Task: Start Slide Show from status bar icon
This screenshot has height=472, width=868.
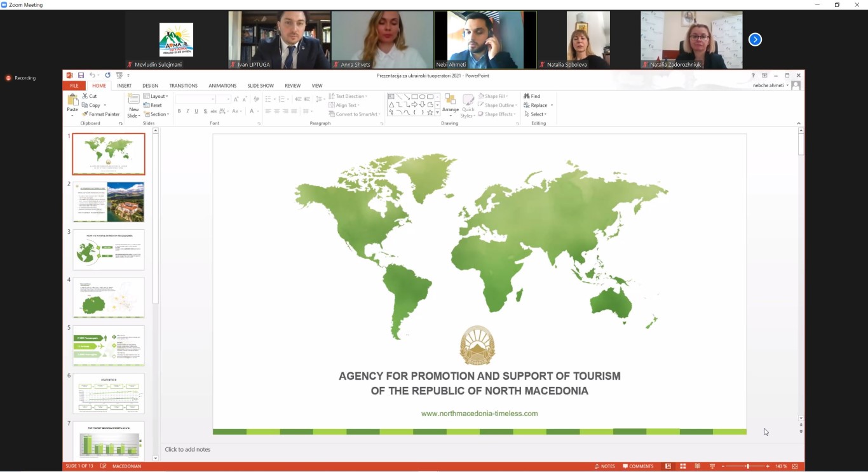Action: coord(712,466)
